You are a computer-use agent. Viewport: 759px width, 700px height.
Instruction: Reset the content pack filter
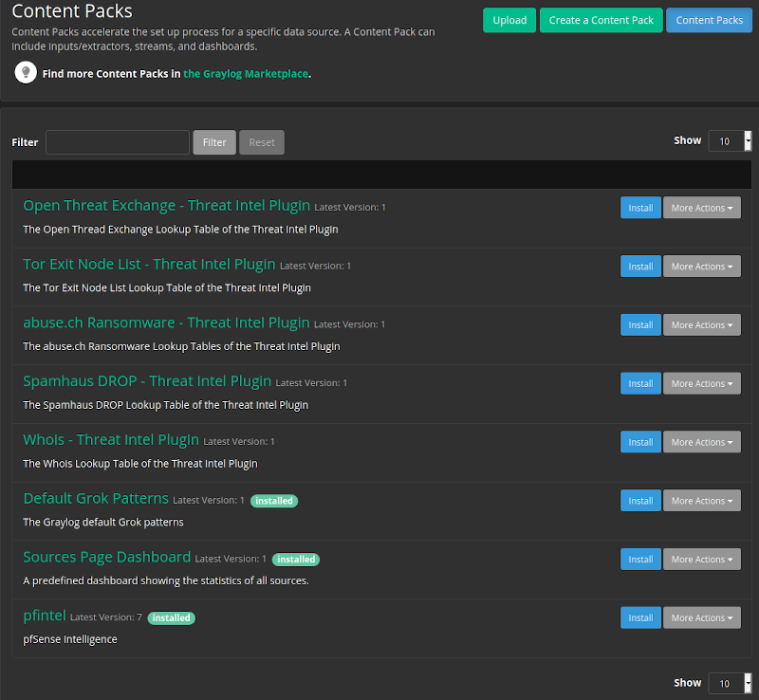tap(262, 142)
